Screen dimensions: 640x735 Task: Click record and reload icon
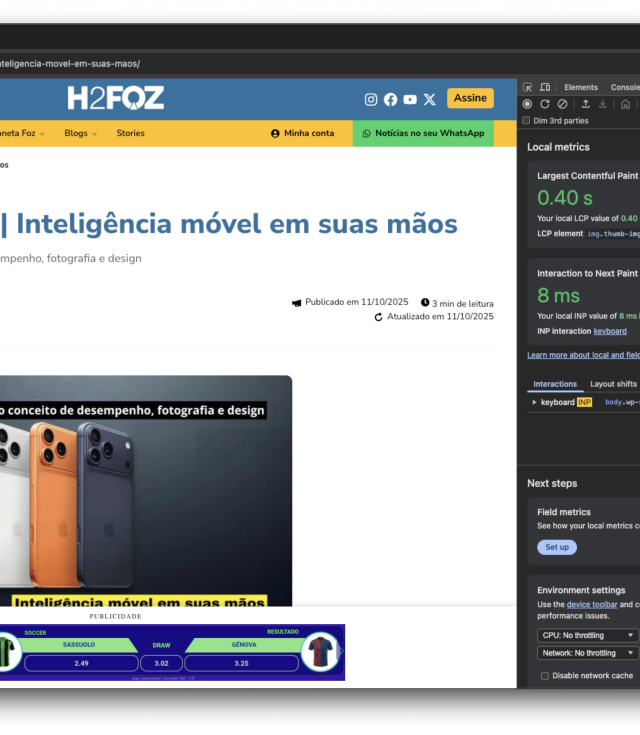tap(545, 104)
